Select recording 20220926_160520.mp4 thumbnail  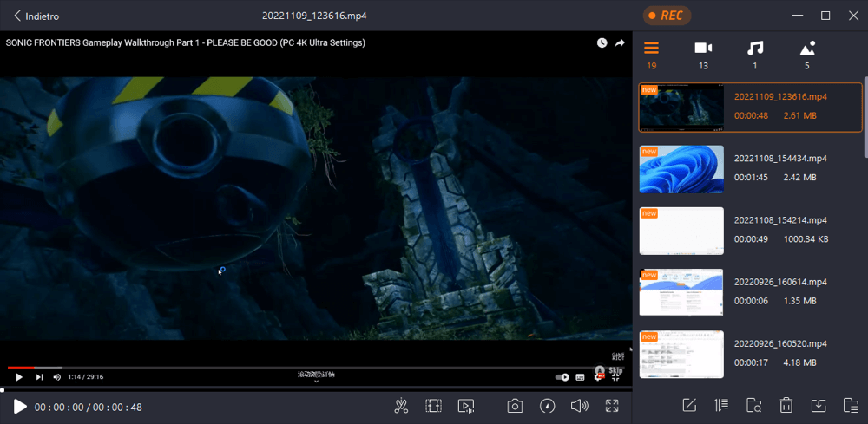click(681, 355)
